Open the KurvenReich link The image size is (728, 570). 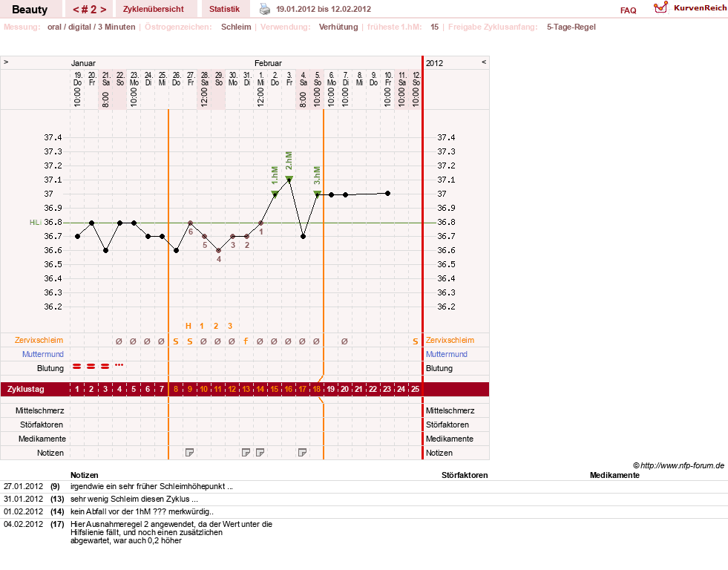[x=700, y=8]
